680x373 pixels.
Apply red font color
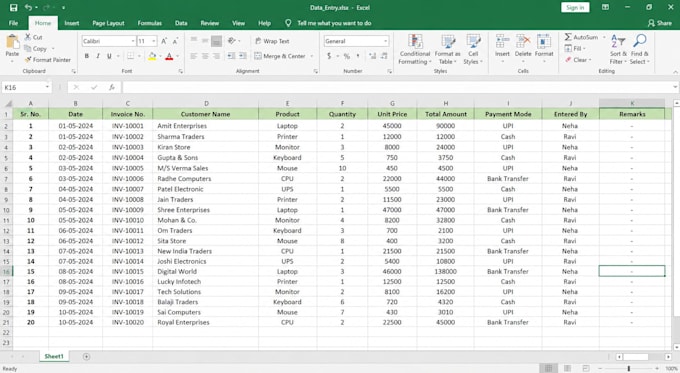click(x=169, y=56)
